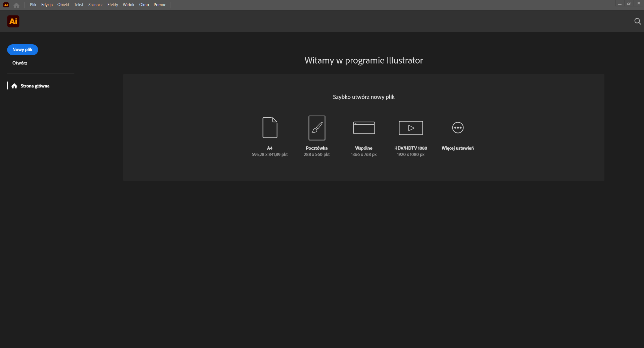Open the search magnifier icon

tap(638, 21)
